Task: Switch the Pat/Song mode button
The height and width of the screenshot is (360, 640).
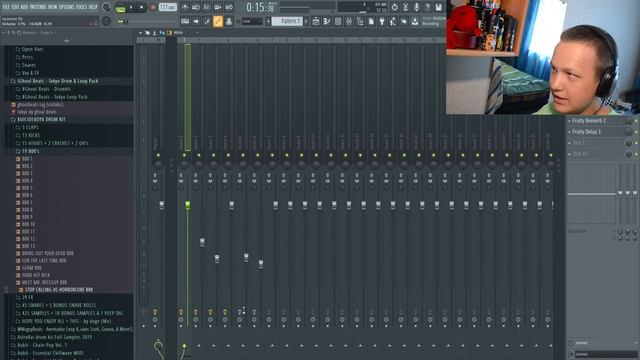Action: point(120,7)
